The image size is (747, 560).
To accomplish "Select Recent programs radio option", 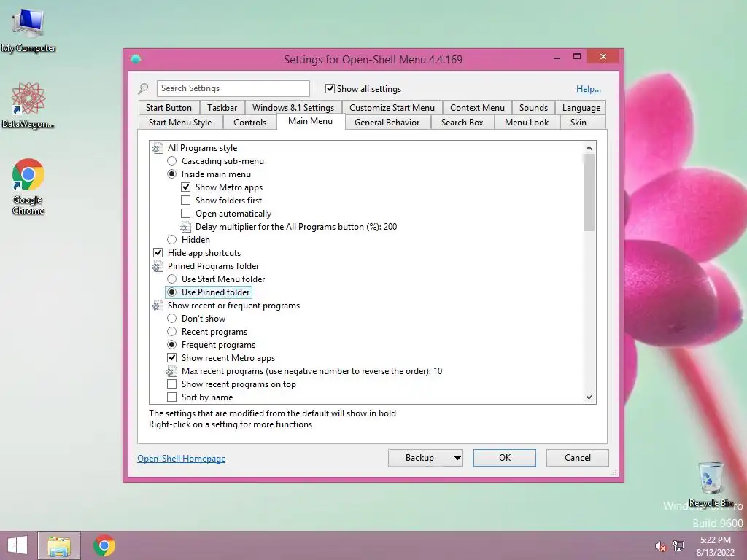I will click(172, 332).
